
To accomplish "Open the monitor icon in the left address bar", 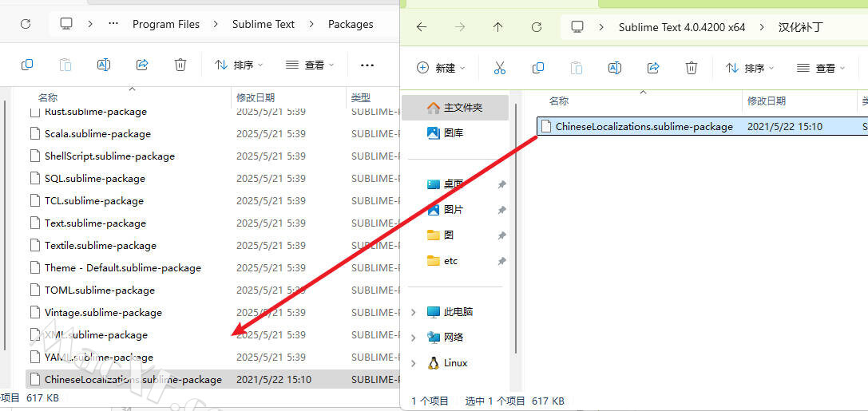I will (66, 24).
